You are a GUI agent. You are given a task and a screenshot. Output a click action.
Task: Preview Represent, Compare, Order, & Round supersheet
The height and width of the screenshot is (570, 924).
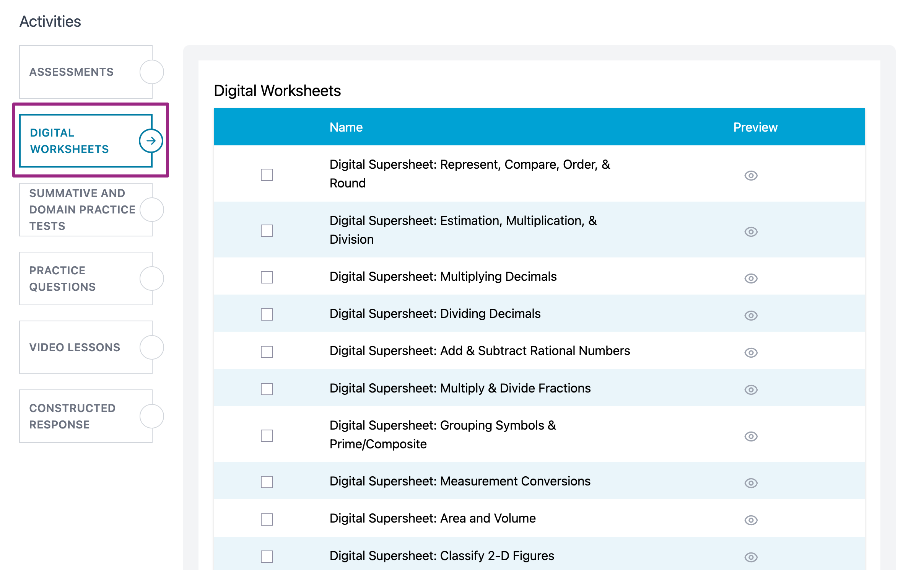pyautogui.click(x=751, y=176)
